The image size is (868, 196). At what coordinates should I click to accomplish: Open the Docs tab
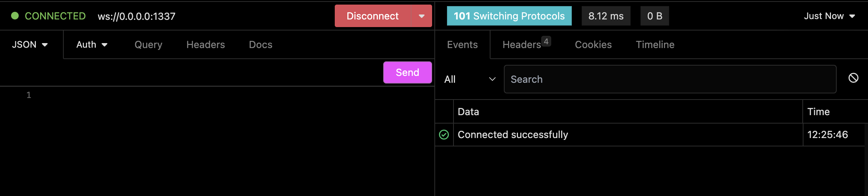[x=261, y=45]
